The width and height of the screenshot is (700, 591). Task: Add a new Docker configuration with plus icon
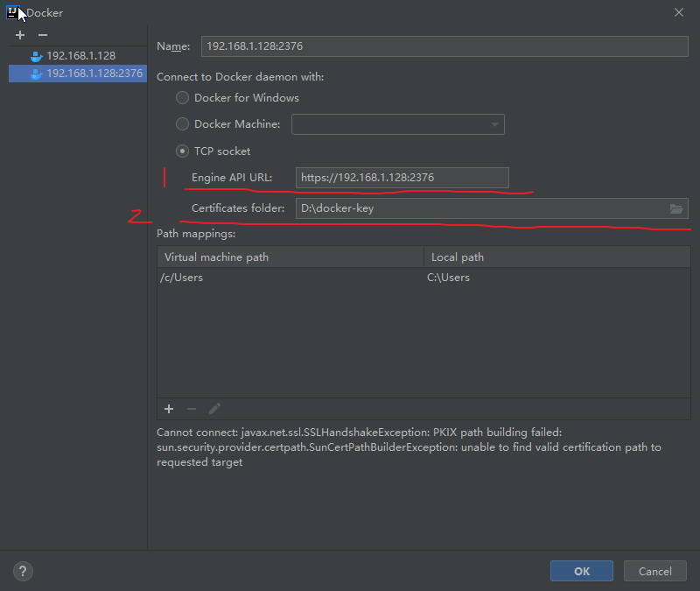(x=20, y=35)
